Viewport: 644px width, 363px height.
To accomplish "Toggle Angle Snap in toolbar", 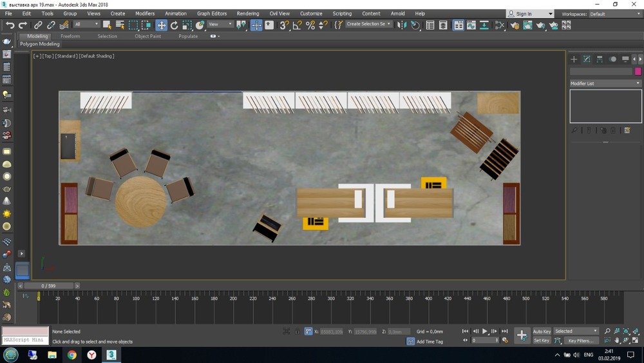I will 297,25.
